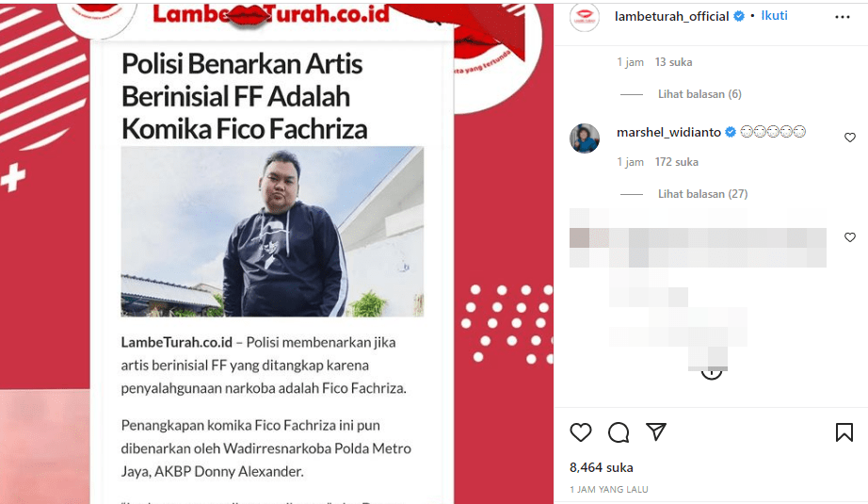Image resolution: width=868 pixels, height=504 pixels.
Task: View the 8,464 suka likes list
Action: pyautogui.click(x=602, y=467)
